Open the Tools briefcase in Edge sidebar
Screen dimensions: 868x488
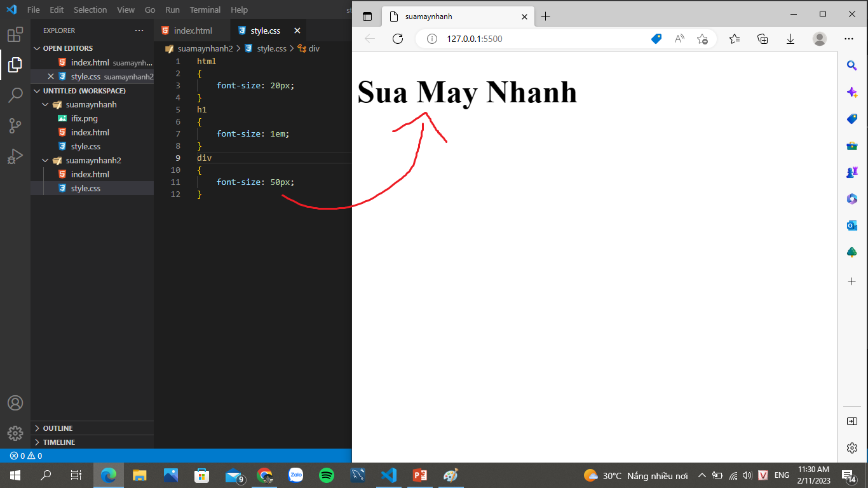[x=852, y=146]
